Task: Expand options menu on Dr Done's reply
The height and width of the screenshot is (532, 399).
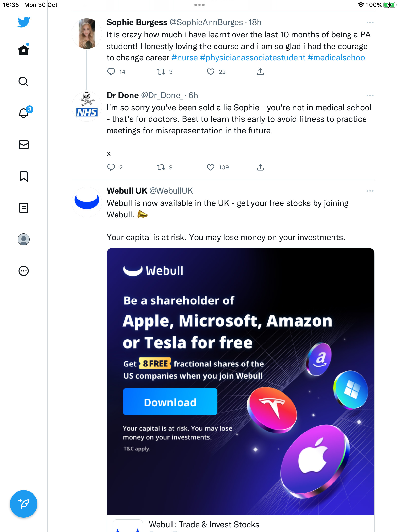Action: pos(370,95)
